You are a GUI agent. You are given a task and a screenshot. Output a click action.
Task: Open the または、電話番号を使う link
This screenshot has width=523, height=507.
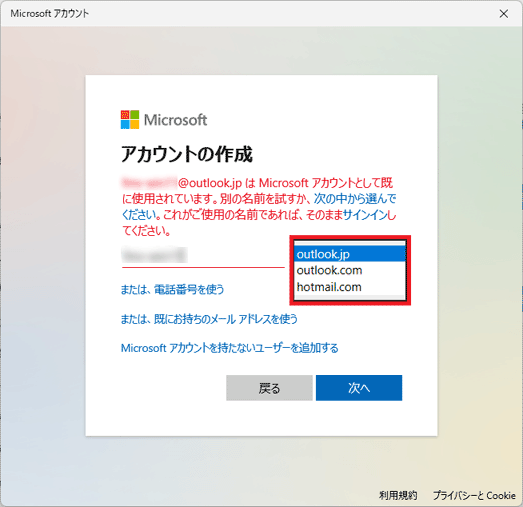point(172,289)
